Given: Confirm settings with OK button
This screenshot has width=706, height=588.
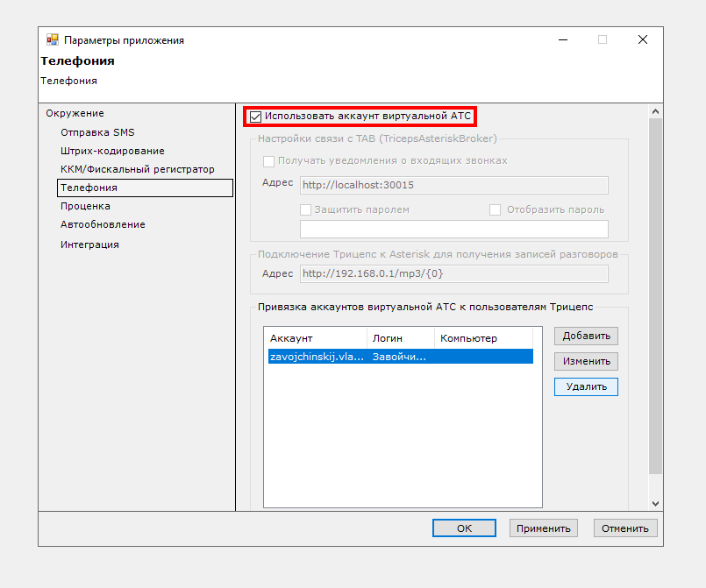Looking at the screenshot, I should coord(464,528).
